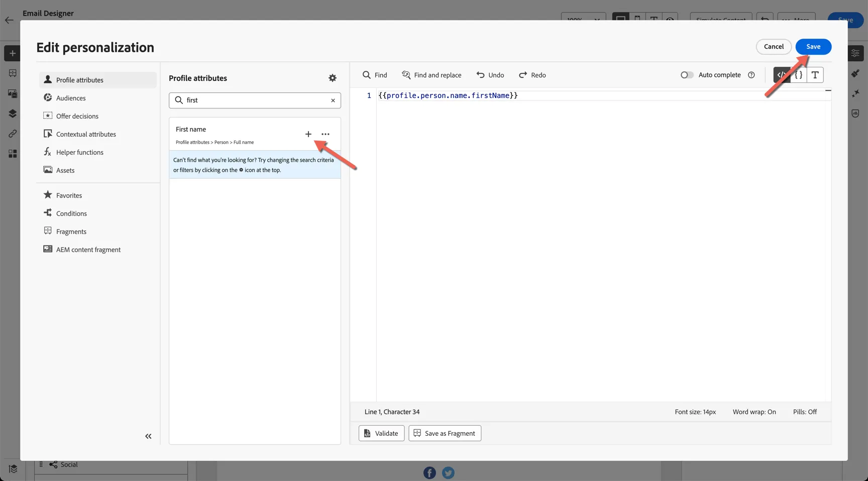This screenshot has width=868, height=481.
Task: Click the code editor expression line
Action: (448, 95)
